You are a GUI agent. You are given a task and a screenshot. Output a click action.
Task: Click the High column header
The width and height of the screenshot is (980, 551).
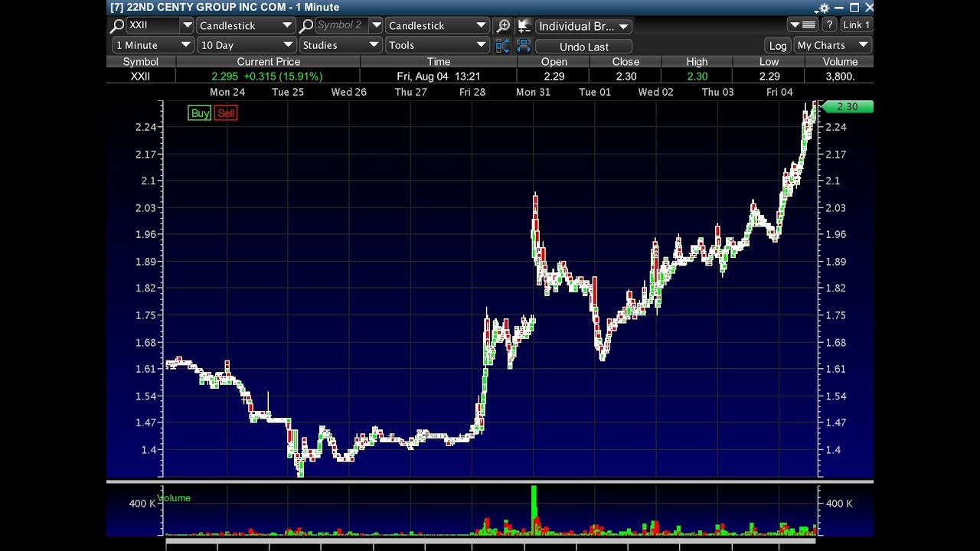(697, 62)
